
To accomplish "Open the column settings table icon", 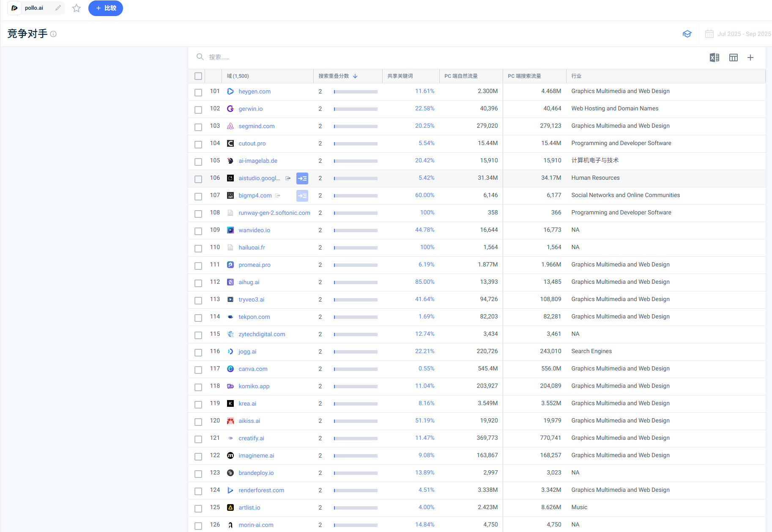I will click(733, 58).
